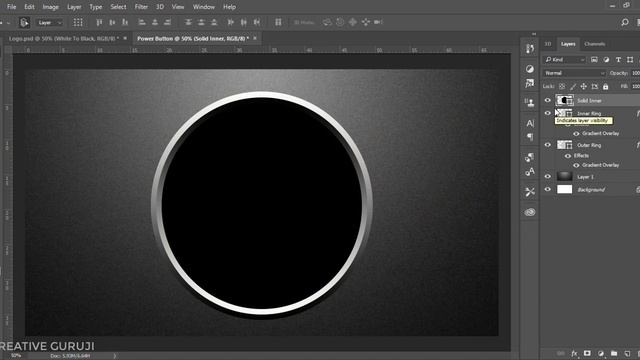Hide the Solid Inner layer
The height and width of the screenshot is (360, 640).
[x=548, y=100]
